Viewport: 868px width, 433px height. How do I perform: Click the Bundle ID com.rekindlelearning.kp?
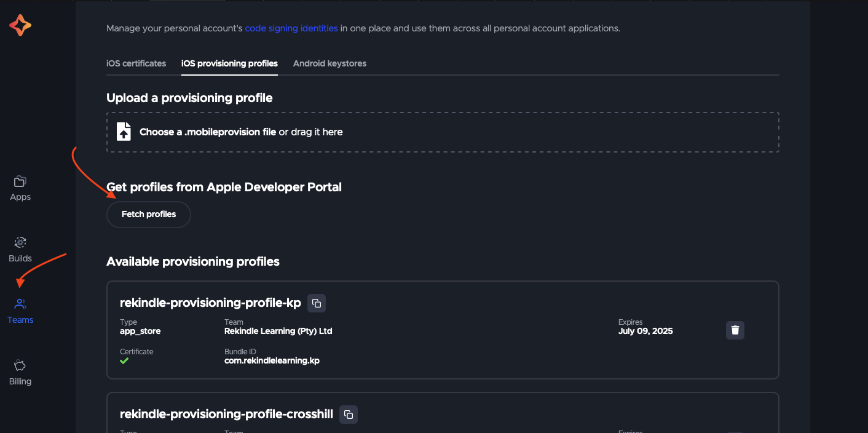tap(272, 360)
